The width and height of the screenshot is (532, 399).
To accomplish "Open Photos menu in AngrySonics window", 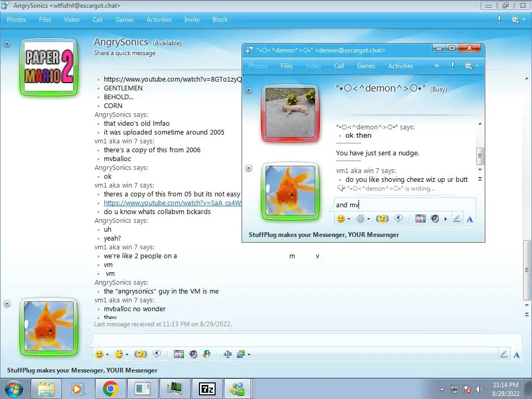I will (x=16, y=20).
